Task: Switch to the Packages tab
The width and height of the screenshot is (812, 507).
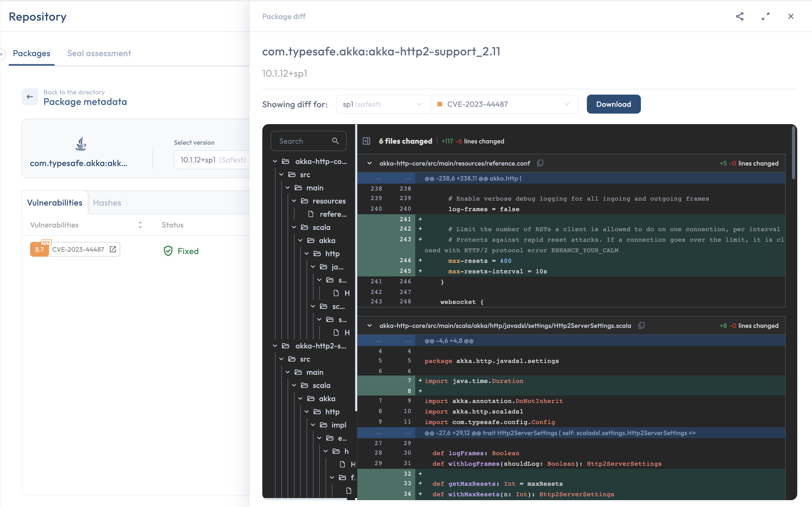Action: coord(32,53)
